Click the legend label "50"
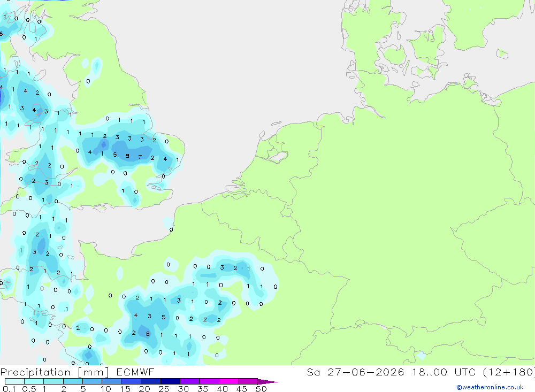 coord(262,389)
